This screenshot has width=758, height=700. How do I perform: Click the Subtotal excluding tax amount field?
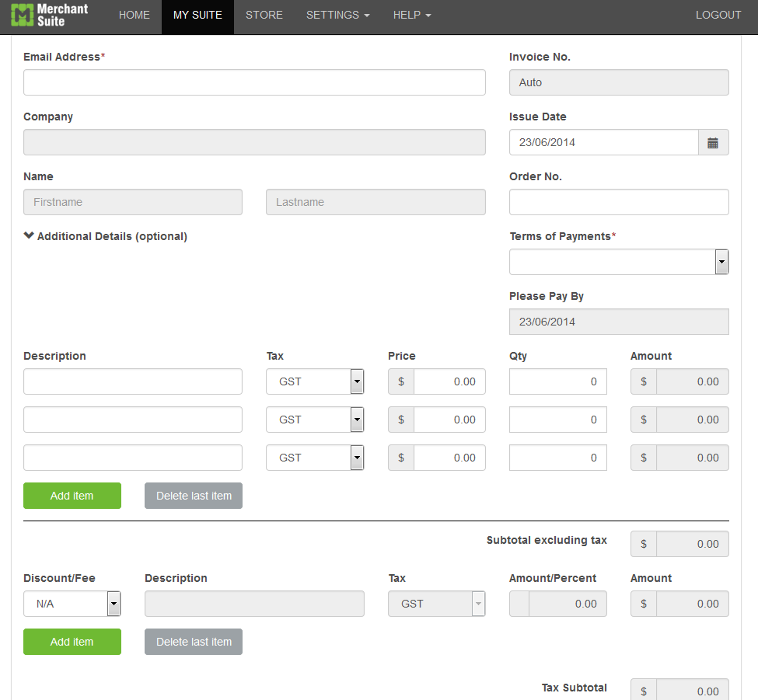click(692, 544)
